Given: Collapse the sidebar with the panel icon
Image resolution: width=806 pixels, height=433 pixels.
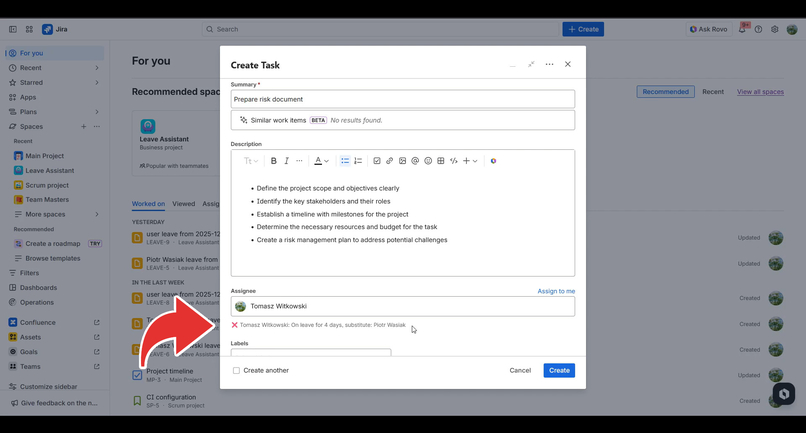Looking at the screenshot, I should [x=13, y=29].
